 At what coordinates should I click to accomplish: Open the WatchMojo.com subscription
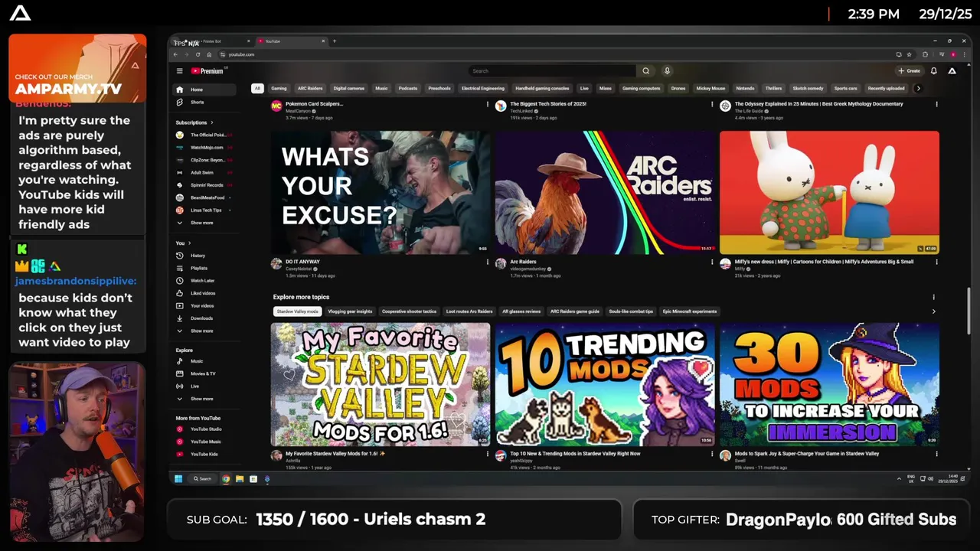coord(206,148)
